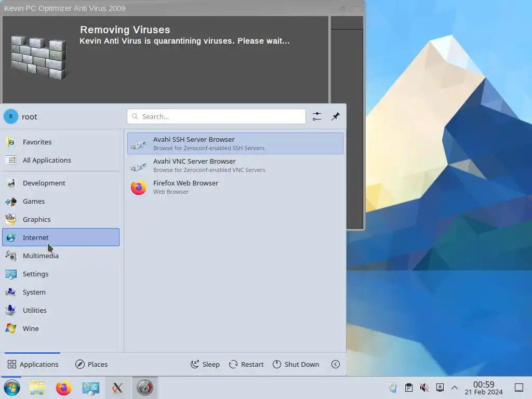This screenshot has width=532, height=399.
Task: Click the Restart button
Action: coord(246,364)
